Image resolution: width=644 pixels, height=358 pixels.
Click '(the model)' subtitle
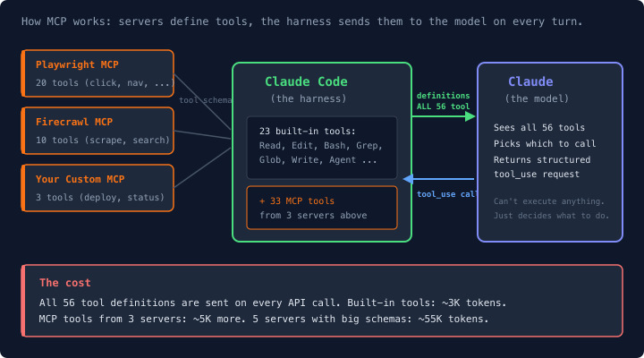click(x=537, y=98)
